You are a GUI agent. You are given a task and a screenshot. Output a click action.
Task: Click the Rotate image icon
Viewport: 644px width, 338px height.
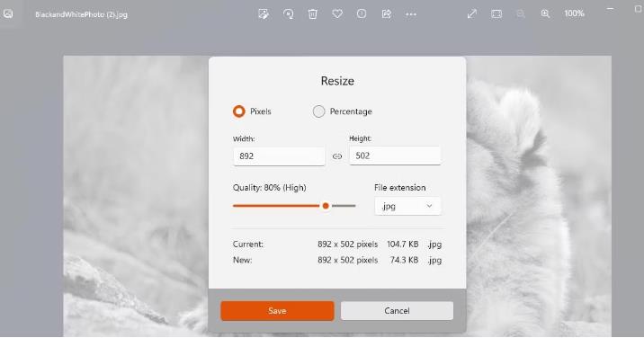(x=289, y=14)
